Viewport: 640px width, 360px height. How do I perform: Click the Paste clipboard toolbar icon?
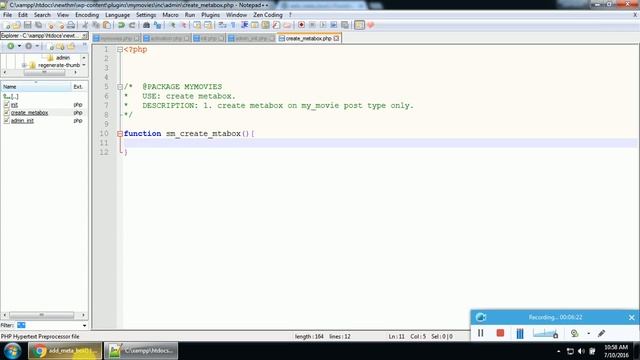107,25
